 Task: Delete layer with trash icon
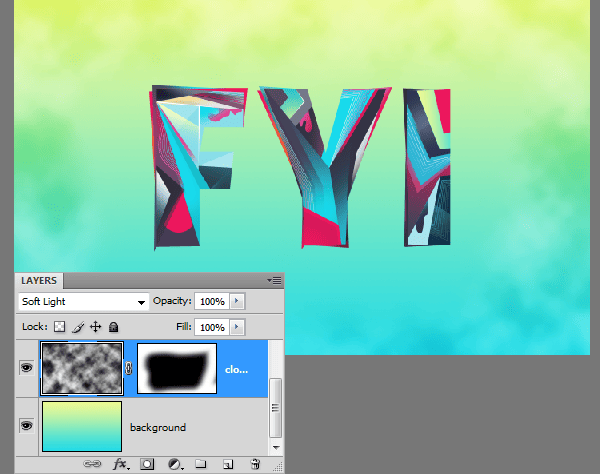[255, 464]
